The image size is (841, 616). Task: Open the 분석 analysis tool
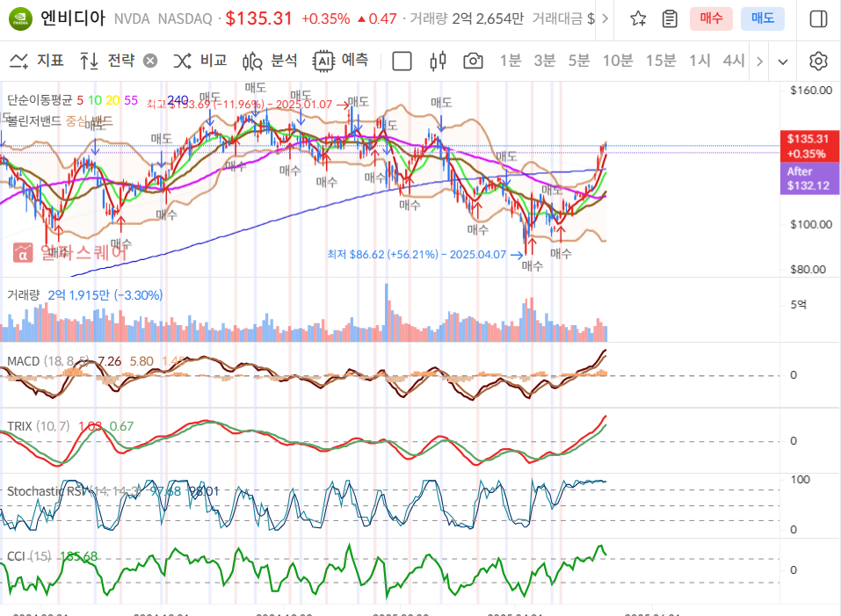click(x=269, y=61)
